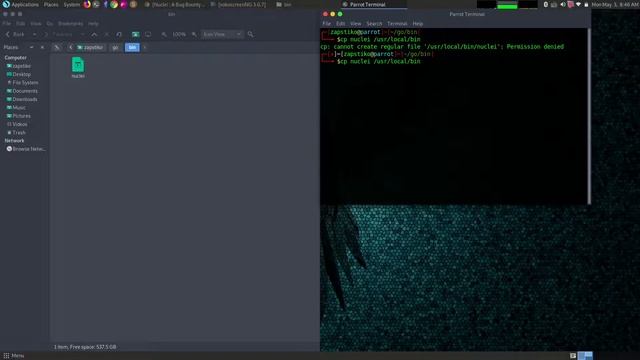Close the Places sidebar
The image size is (640, 360).
(42, 47)
